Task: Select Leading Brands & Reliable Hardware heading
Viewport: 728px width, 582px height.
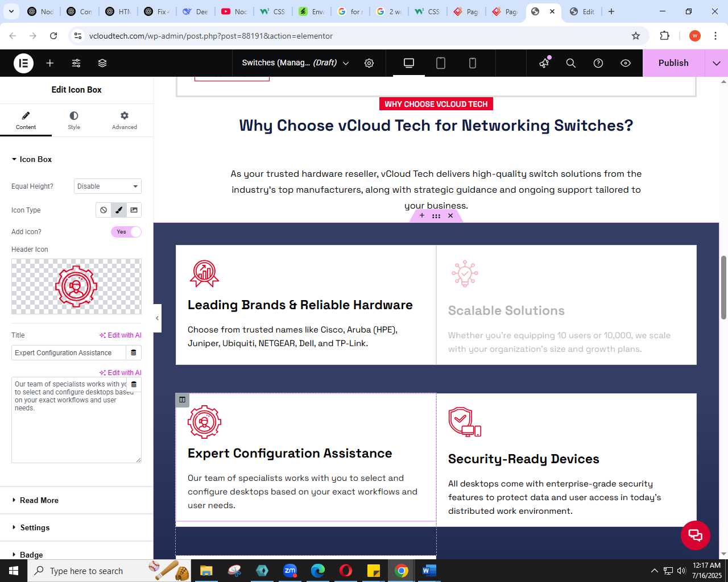Action: point(300,305)
